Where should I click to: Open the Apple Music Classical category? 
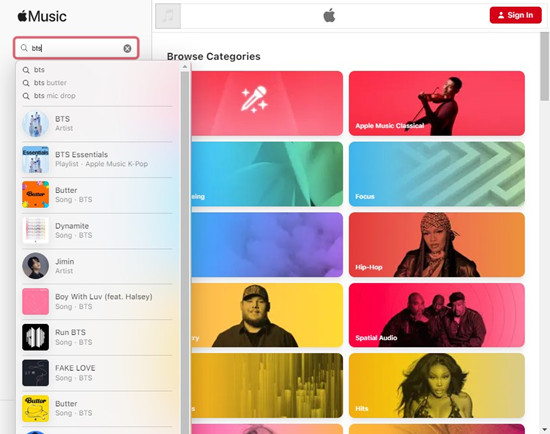tap(437, 103)
